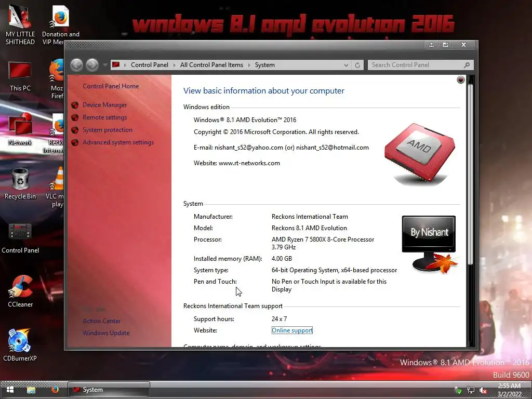Minimize the System window
The image size is (532, 399).
point(431,45)
